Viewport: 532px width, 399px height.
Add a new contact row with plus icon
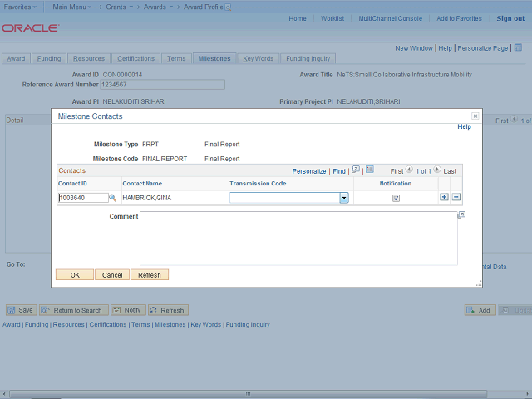(444, 198)
